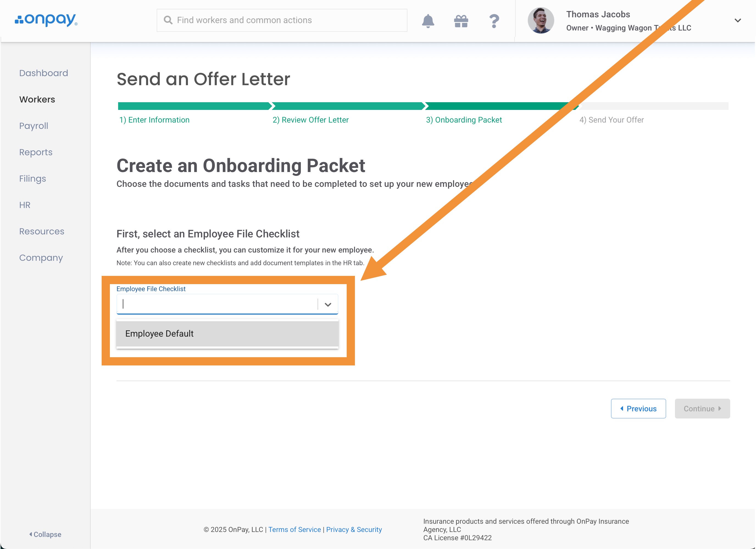Viewport: 756px width, 549px height.
Task: Go to the Payroll section
Action: tap(34, 126)
